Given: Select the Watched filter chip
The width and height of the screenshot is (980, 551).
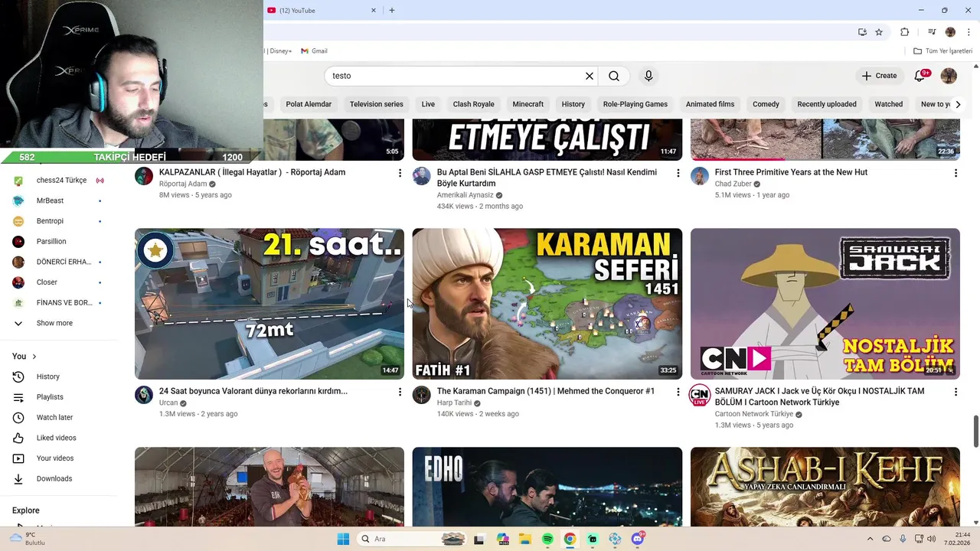Looking at the screenshot, I should point(889,104).
